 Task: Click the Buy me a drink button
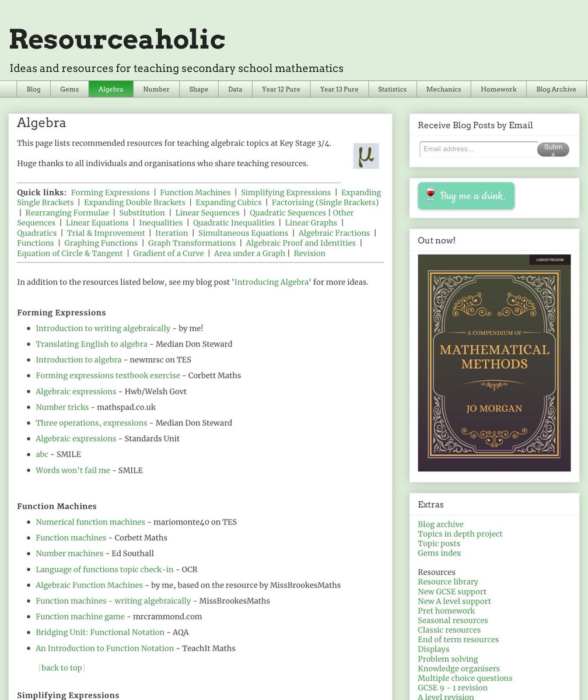point(466,196)
